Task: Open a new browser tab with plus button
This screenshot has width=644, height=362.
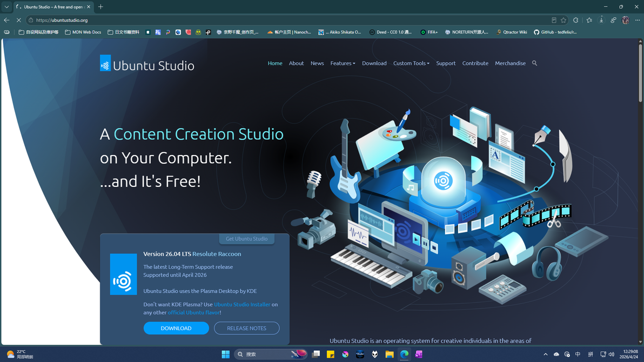Action: point(100,7)
